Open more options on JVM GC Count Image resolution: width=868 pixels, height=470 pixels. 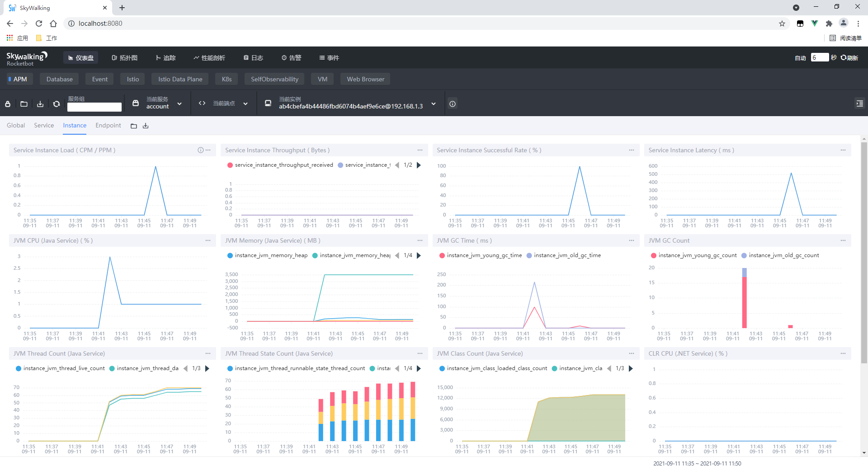(843, 240)
